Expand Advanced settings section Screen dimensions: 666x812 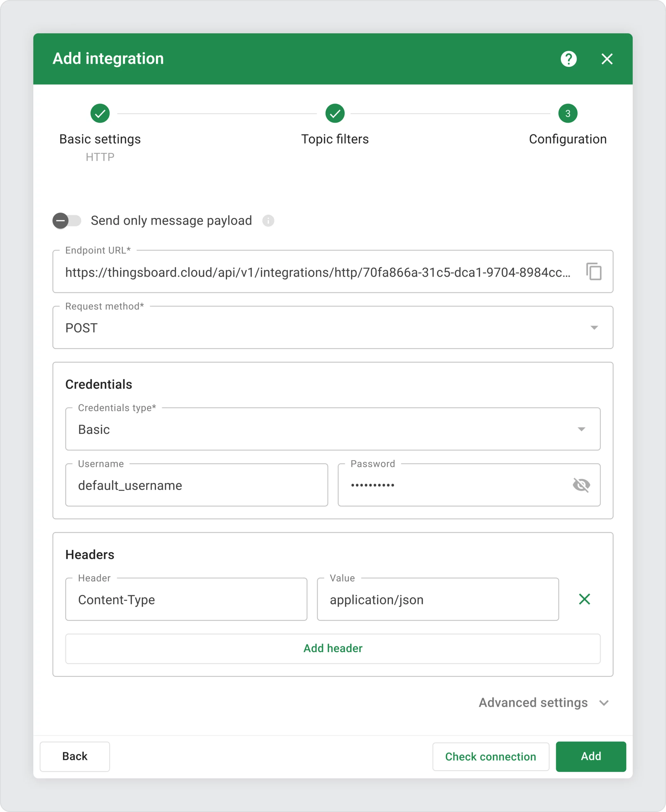543,703
